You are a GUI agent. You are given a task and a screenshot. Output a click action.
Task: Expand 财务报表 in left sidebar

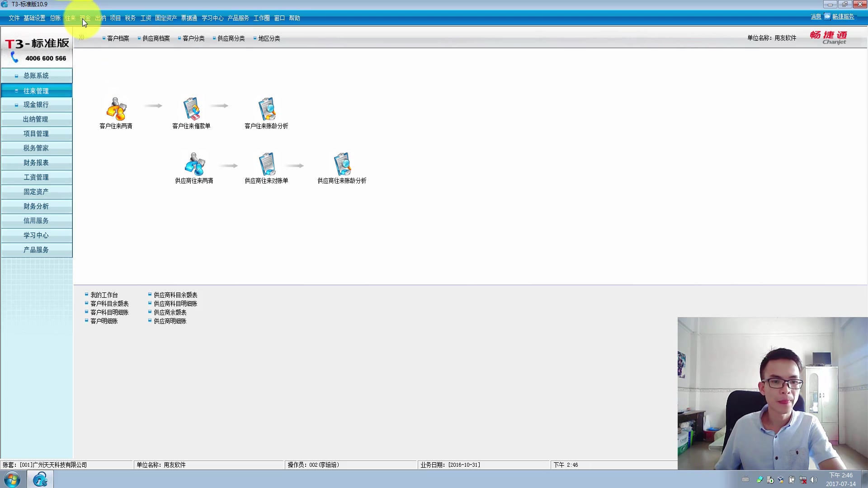[36, 162]
